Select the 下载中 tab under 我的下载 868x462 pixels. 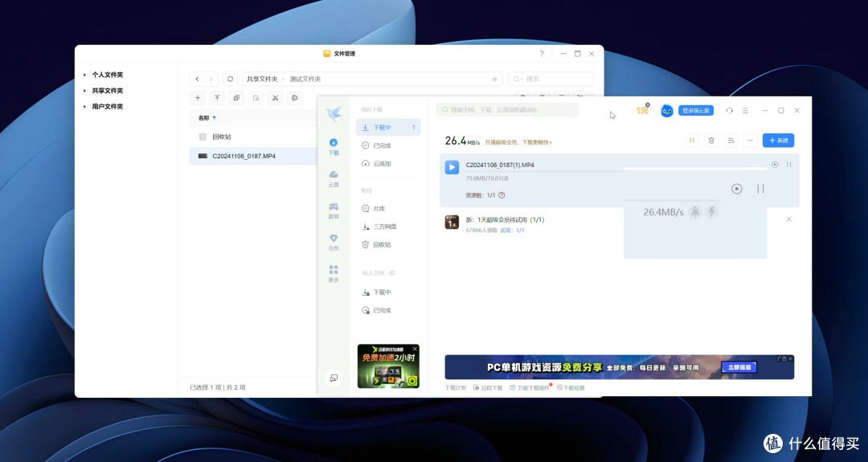click(388, 127)
